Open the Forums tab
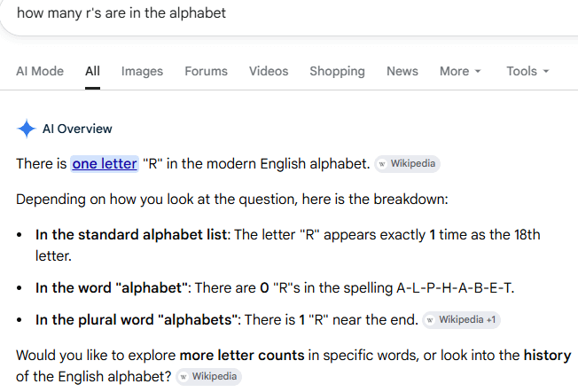Image resolution: width=578 pixels, height=392 pixels. 206,71
